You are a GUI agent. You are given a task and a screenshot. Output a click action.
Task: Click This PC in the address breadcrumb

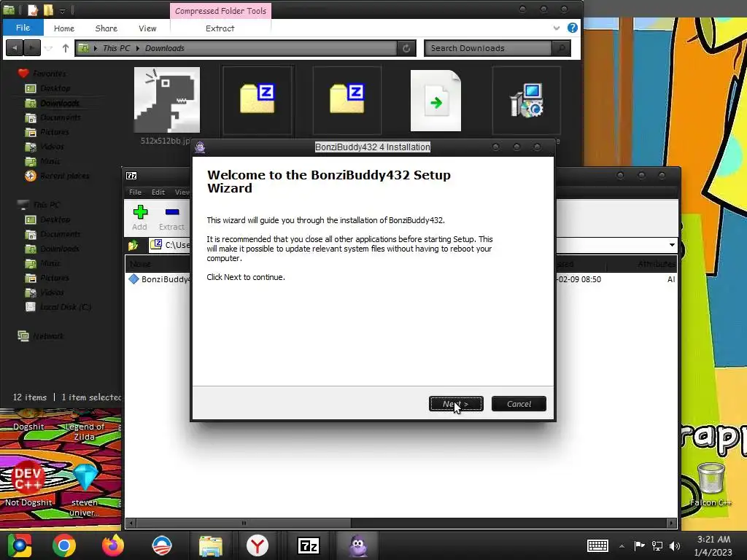[116, 48]
